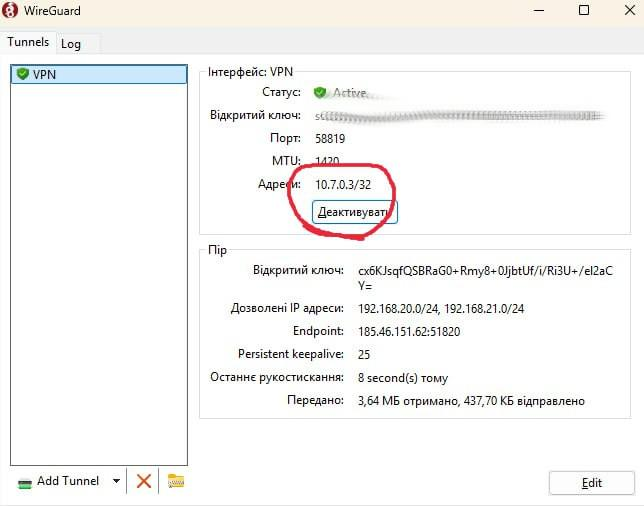Image resolution: width=644 pixels, height=506 pixels.
Task: Click the interface address 10.7.0.3/32
Action: pyautogui.click(x=343, y=184)
